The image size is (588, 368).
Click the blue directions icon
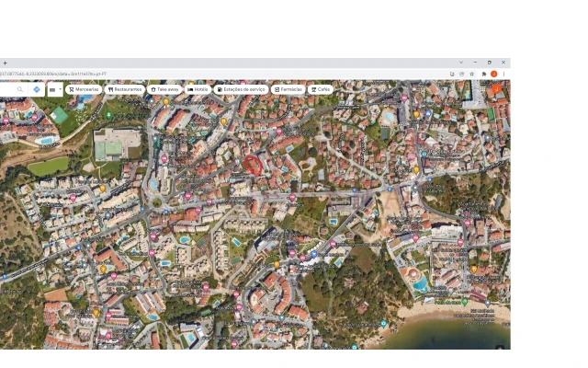click(x=37, y=89)
